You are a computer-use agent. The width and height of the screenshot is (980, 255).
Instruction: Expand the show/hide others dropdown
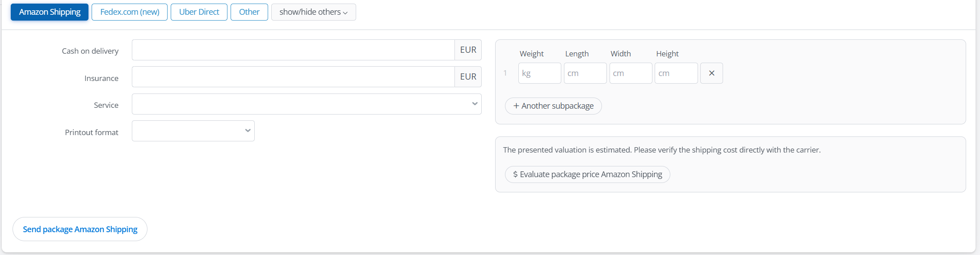(313, 12)
